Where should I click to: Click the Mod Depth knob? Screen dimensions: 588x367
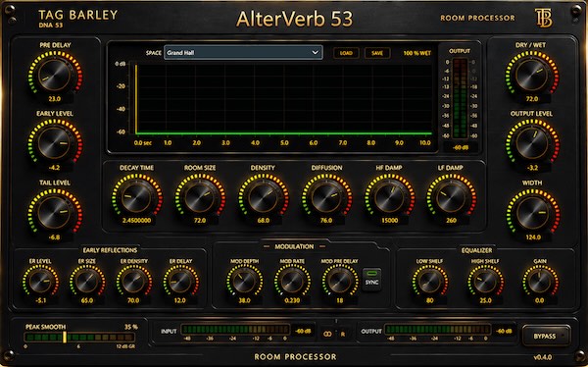pyautogui.click(x=244, y=282)
